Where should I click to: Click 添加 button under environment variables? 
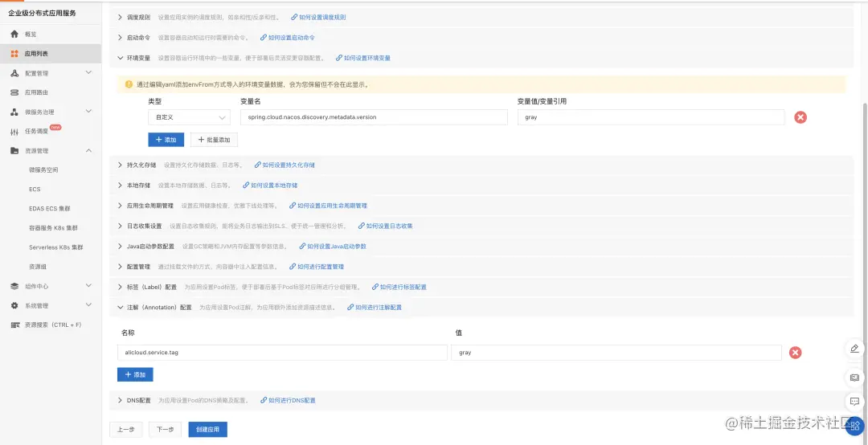coord(166,140)
